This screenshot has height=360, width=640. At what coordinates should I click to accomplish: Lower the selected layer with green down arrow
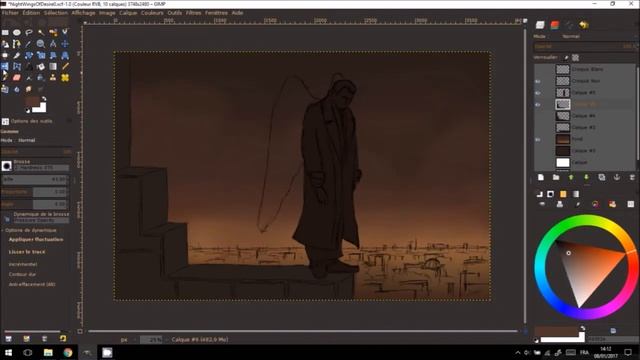[x=586, y=178]
